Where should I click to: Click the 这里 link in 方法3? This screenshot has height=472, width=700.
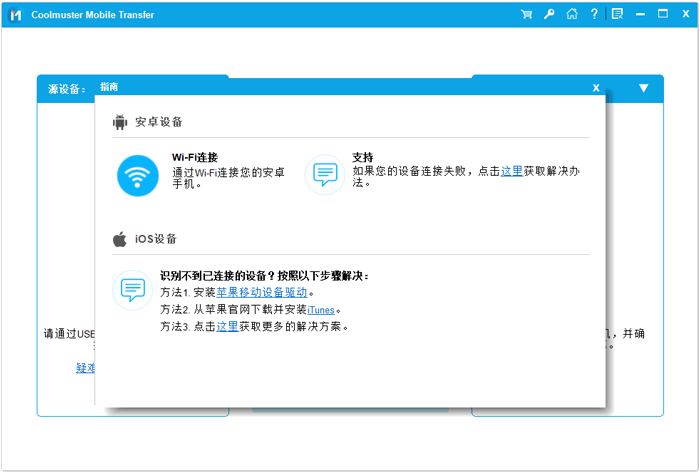point(227,327)
